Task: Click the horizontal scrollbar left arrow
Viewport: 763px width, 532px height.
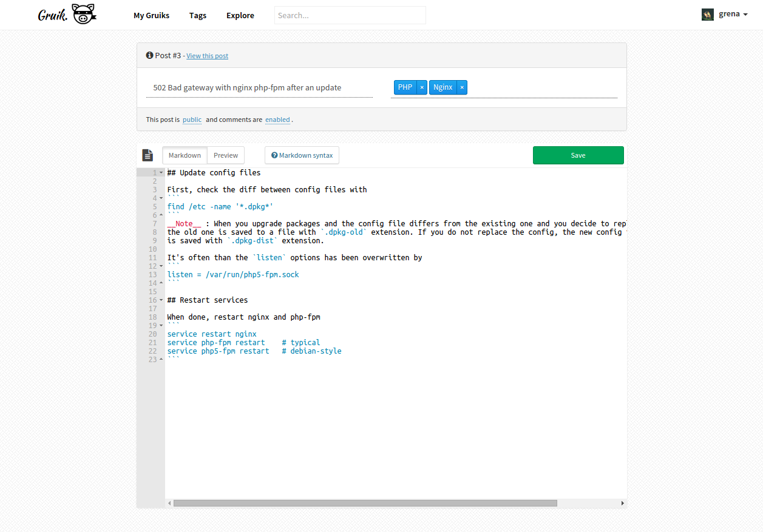Action: [169, 503]
